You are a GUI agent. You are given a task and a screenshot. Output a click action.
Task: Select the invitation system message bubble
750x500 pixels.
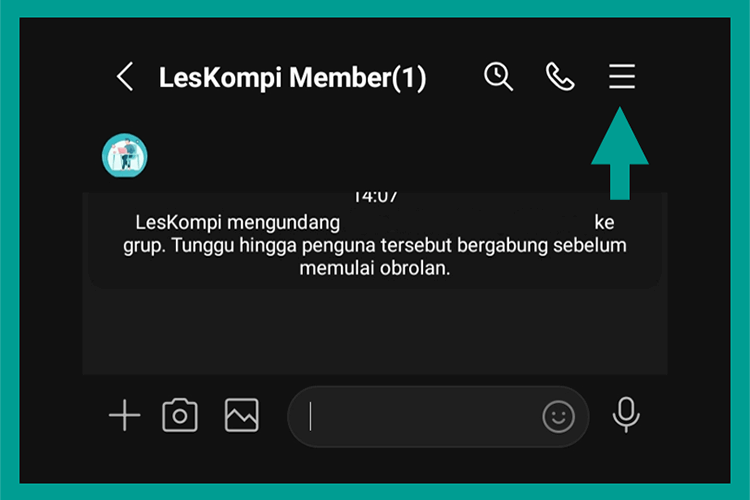tap(375, 241)
